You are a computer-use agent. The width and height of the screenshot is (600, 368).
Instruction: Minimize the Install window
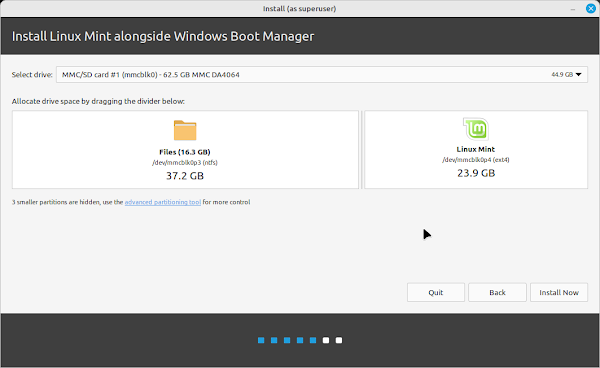point(573,9)
